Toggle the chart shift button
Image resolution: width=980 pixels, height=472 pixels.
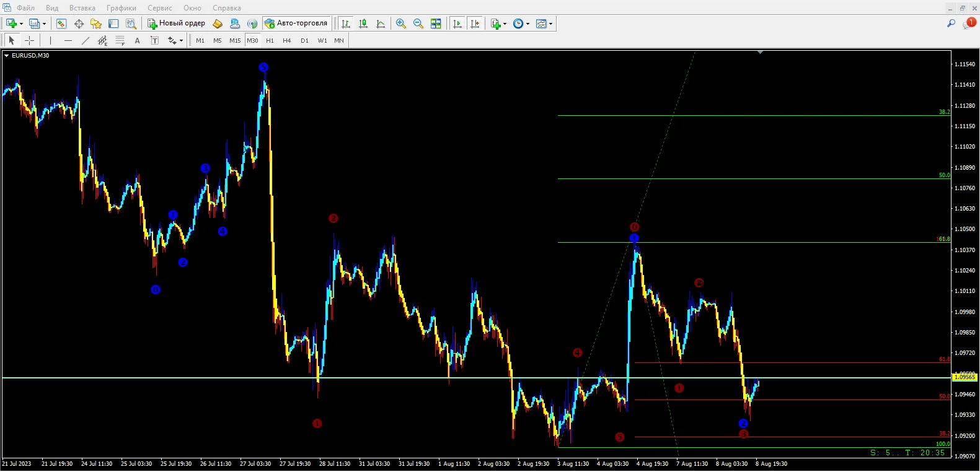pyautogui.click(x=475, y=24)
